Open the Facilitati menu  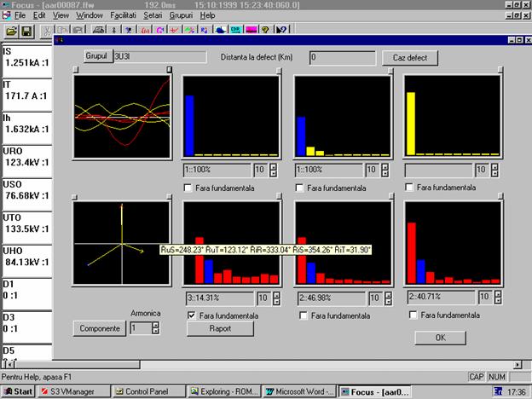click(x=124, y=15)
